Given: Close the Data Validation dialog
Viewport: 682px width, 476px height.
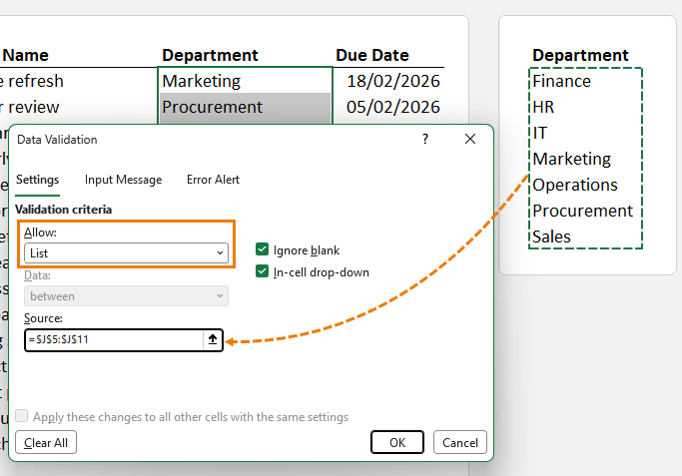Looking at the screenshot, I should pyautogui.click(x=470, y=139).
